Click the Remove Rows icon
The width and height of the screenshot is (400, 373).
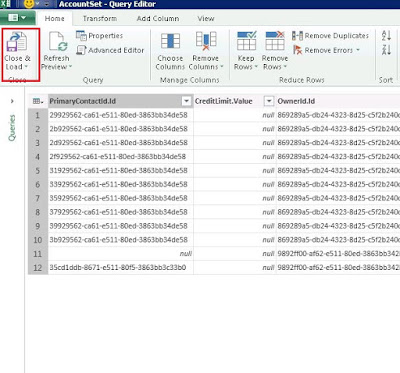275,41
